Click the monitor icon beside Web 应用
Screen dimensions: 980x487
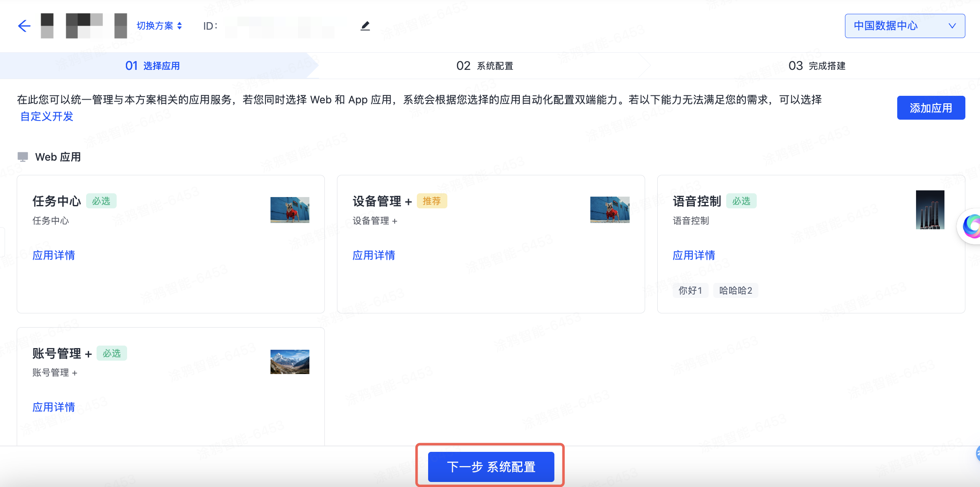23,156
